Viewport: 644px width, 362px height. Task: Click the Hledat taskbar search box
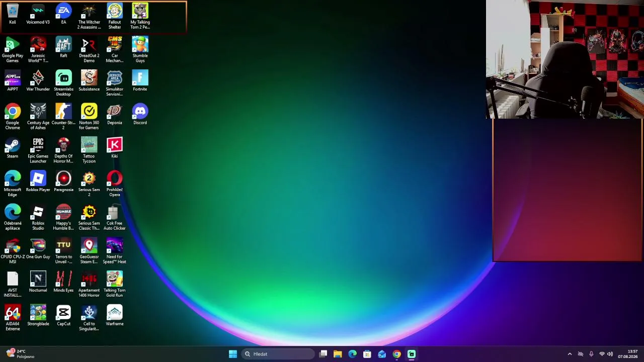click(x=278, y=354)
